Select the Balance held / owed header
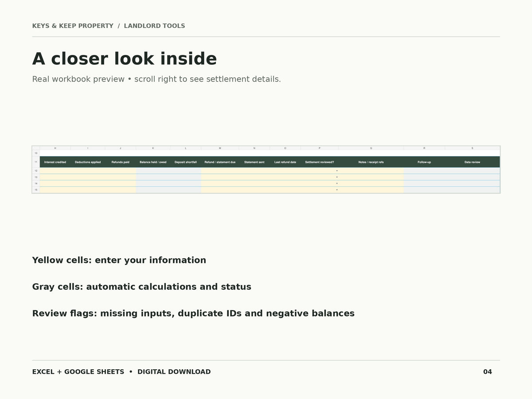Viewport: 532px width, 399px height. click(x=153, y=162)
